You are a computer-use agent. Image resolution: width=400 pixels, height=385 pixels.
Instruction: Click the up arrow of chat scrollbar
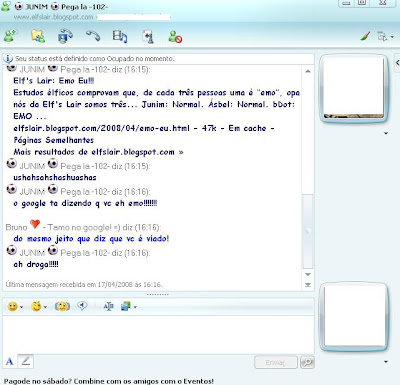[x=308, y=71]
